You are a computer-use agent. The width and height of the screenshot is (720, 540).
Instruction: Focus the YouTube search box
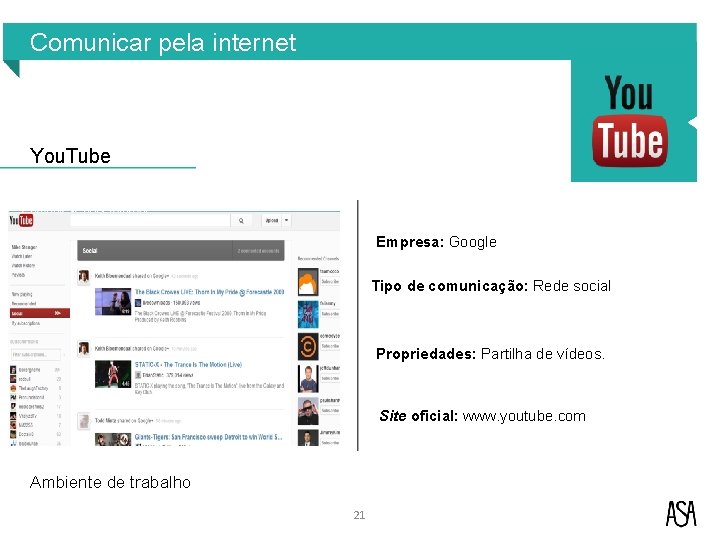[150, 220]
